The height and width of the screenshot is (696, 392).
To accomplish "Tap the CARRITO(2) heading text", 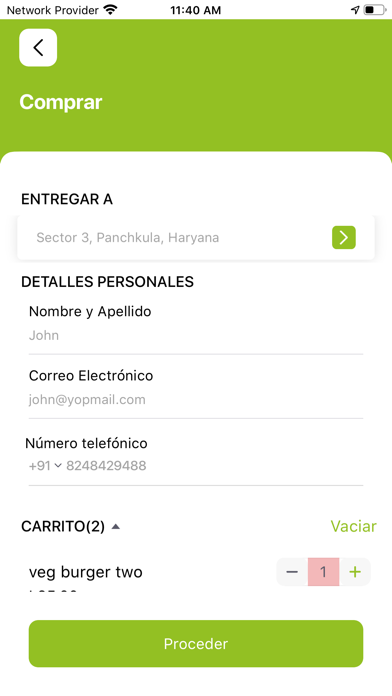I will 63,526.
